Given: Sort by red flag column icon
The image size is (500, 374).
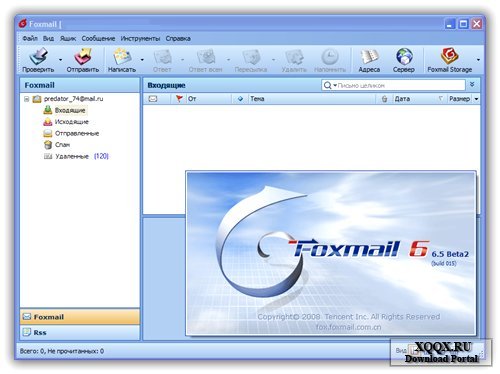Looking at the screenshot, I should tap(179, 99).
